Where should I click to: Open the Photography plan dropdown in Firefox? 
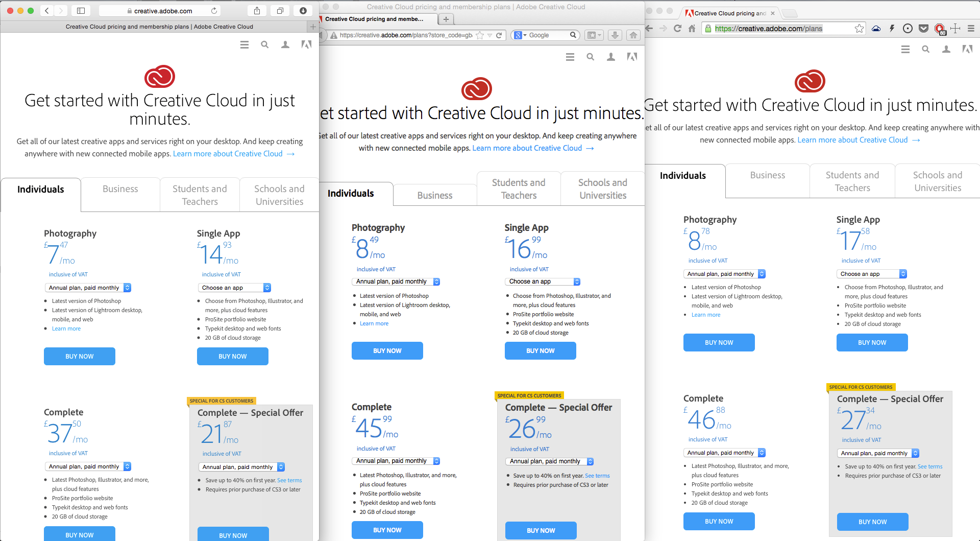396,281
